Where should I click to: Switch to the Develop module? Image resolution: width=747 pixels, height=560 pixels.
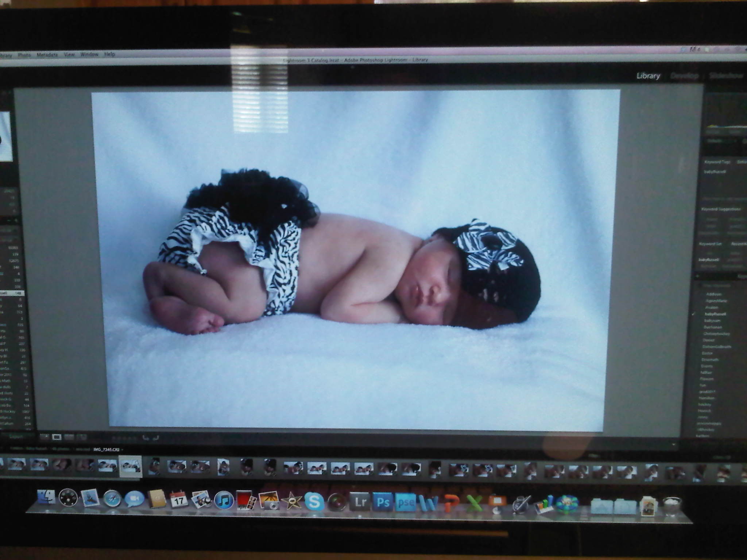[684, 76]
